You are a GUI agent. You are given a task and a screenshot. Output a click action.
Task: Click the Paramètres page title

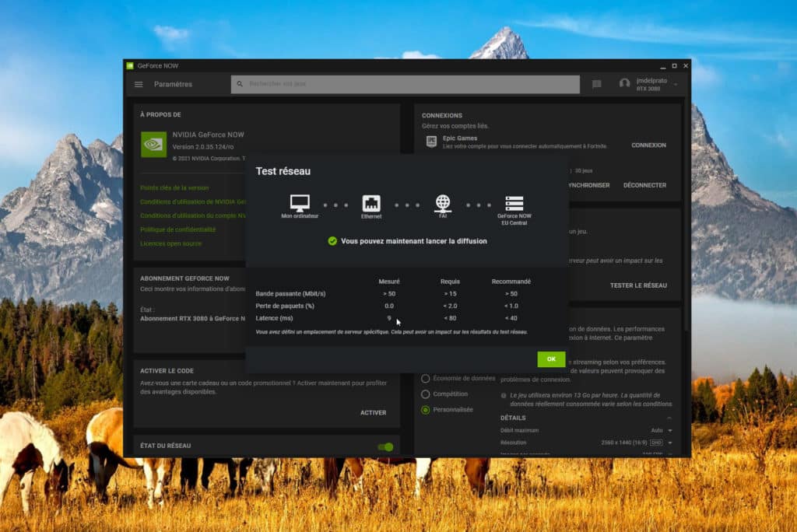(174, 84)
